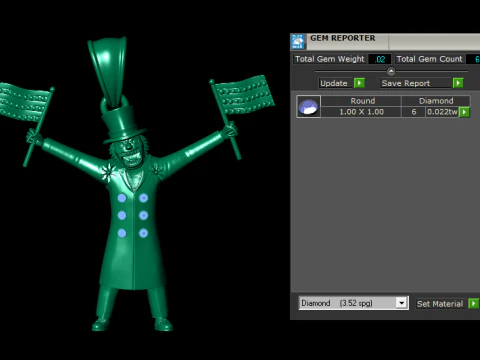The height and width of the screenshot is (360, 480).
Task: Open the Diamond (3.52 spg) material dropdown
Action: click(x=402, y=303)
